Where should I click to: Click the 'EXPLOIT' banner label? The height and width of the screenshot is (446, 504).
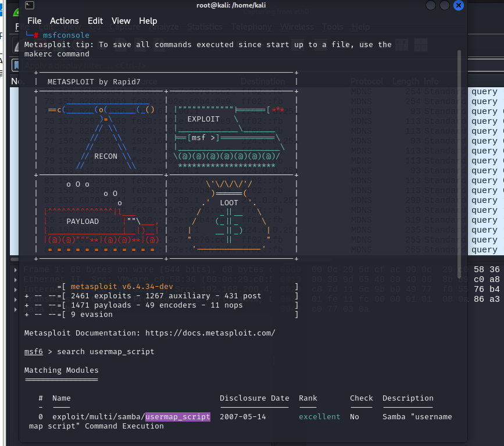click(x=203, y=119)
